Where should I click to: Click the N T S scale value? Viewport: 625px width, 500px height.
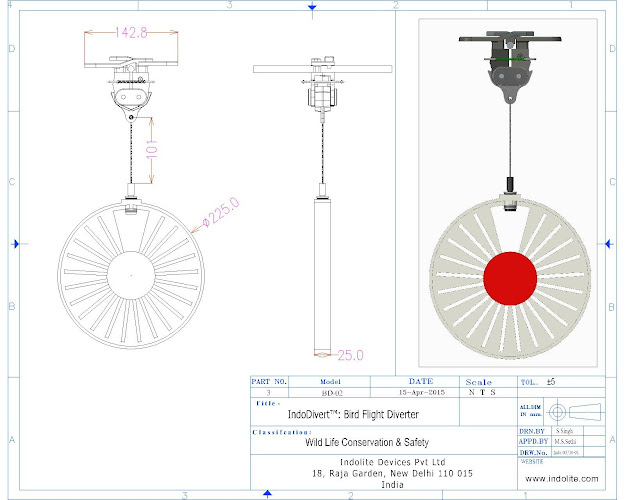click(482, 392)
